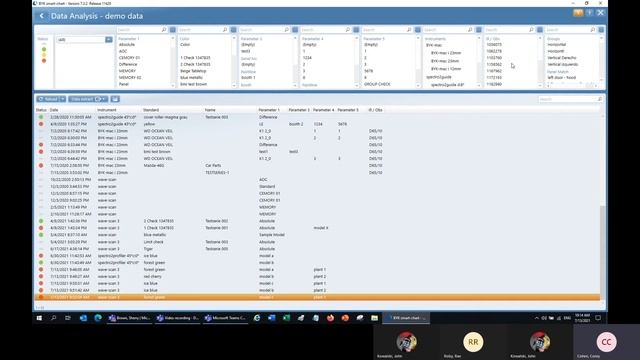Toggle the green status filter dot
The height and width of the screenshot is (360, 640).
[x=44, y=49]
